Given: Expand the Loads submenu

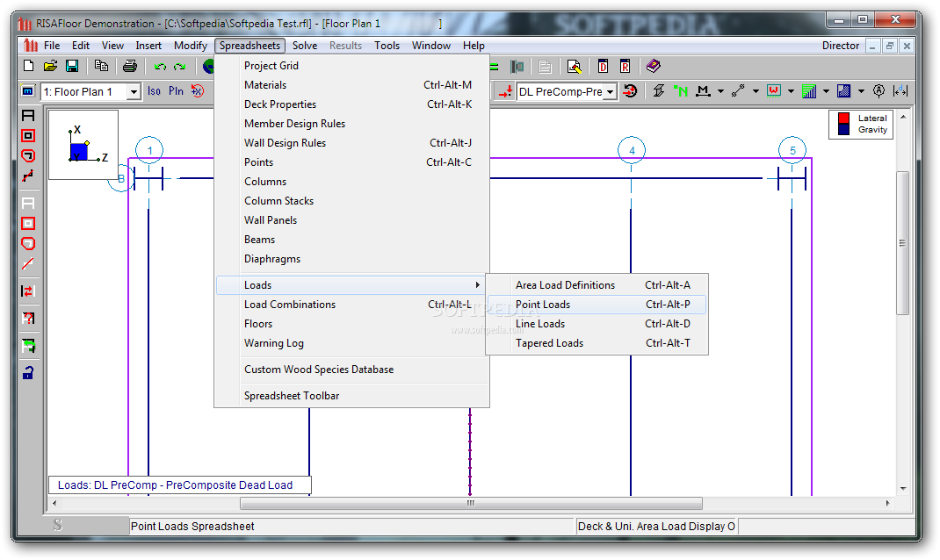Looking at the screenshot, I should click(351, 285).
